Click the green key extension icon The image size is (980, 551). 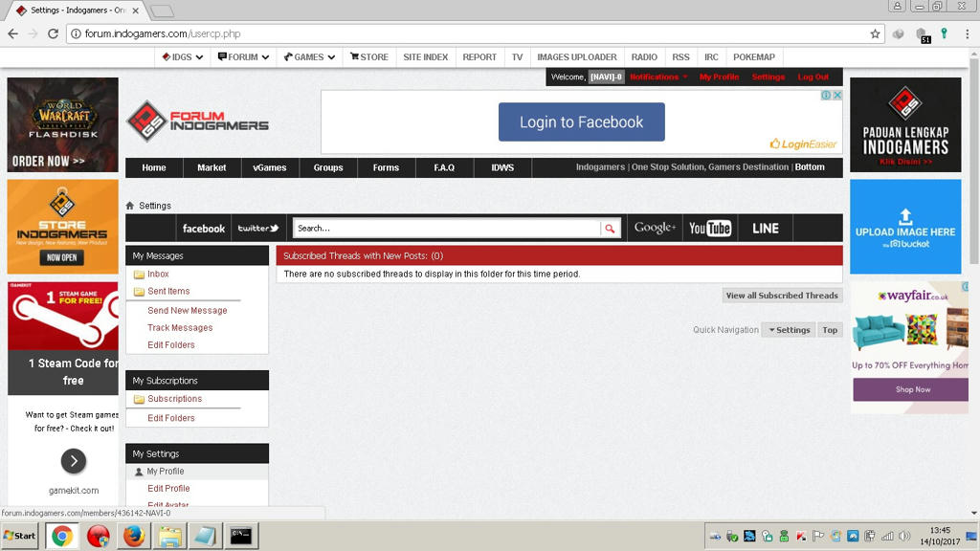[x=945, y=33]
